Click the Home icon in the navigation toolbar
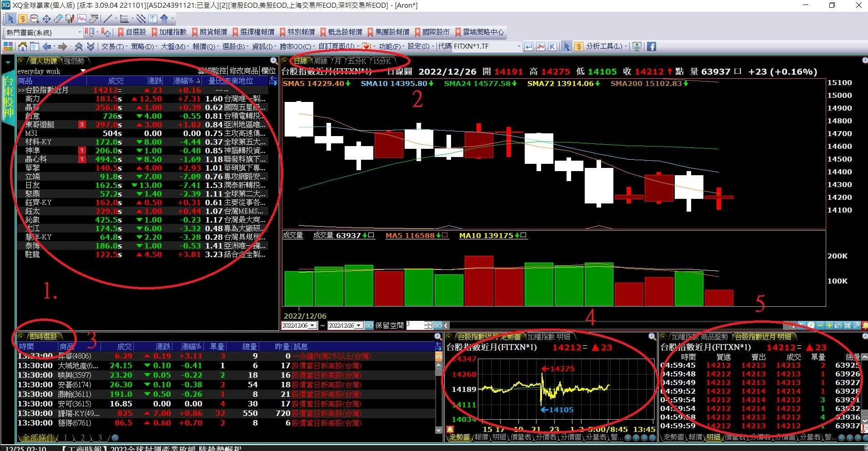Screen dimensions: 868x451 click(x=22, y=46)
